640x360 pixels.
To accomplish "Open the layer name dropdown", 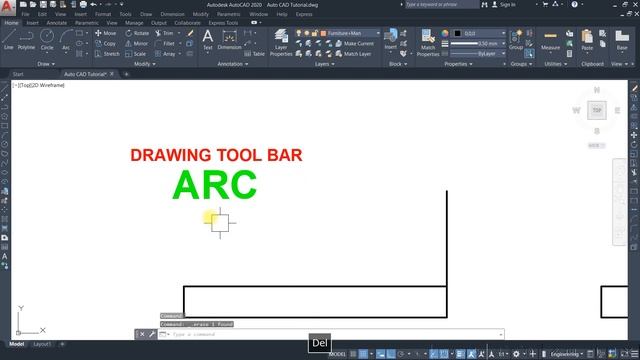I will click(x=378, y=33).
